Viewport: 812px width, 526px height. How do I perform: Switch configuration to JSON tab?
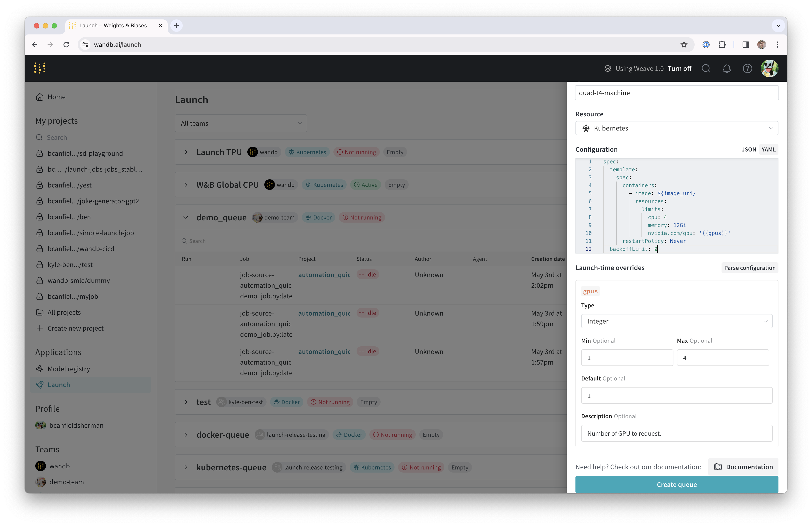749,149
